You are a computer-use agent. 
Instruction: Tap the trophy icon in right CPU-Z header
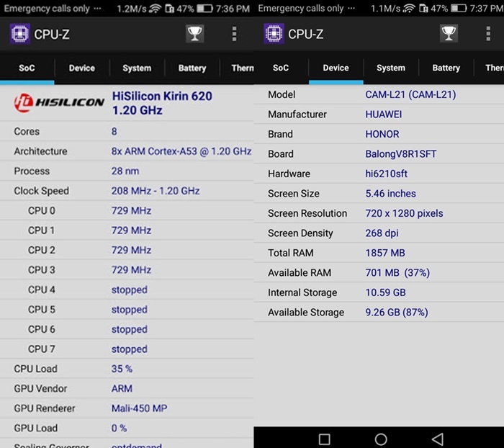(x=449, y=34)
